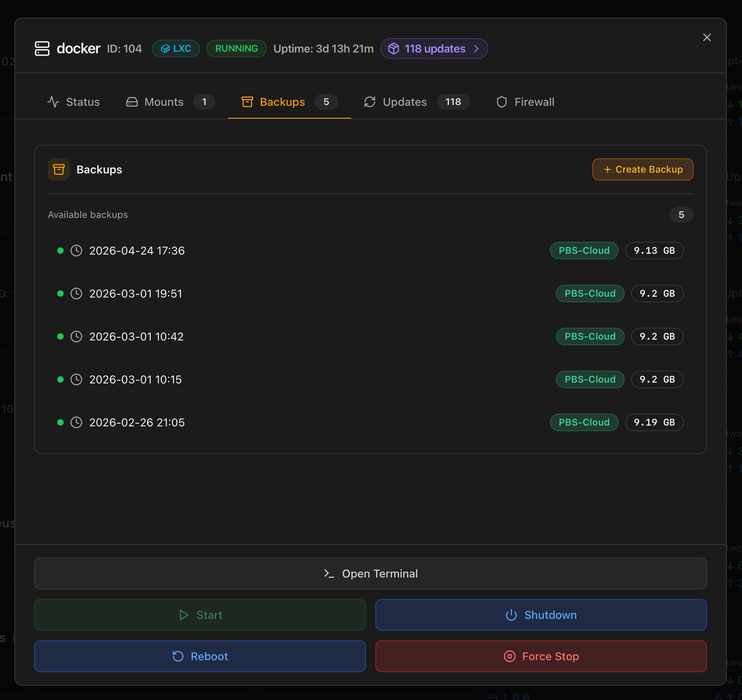Shutdown the docker container
The width and height of the screenshot is (742, 700).
click(541, 615)
